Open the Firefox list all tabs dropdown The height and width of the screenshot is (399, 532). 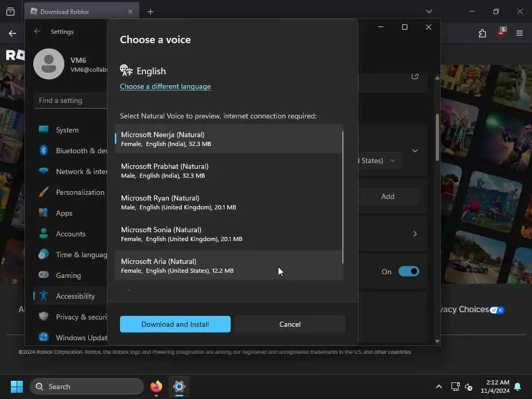(429, 11)
